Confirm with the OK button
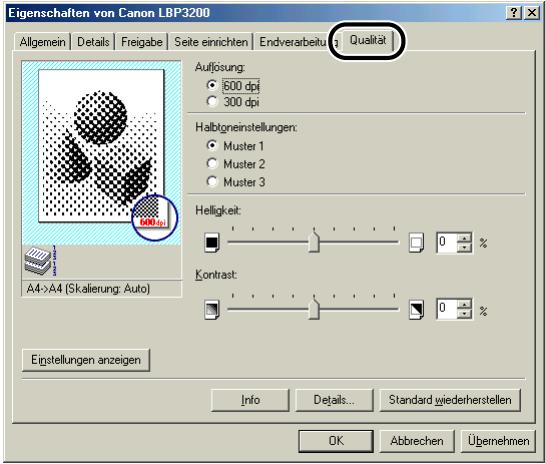545x464 pixels. [336, 441]
